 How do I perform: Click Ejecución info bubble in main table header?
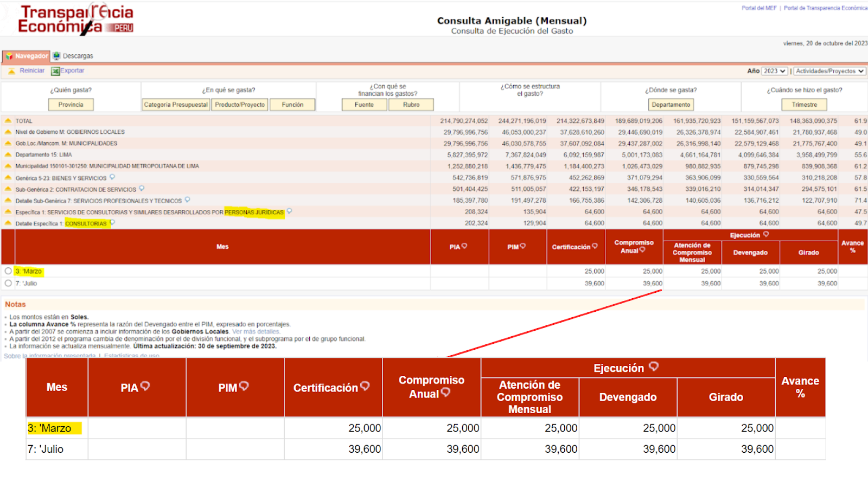pos(766,234)
